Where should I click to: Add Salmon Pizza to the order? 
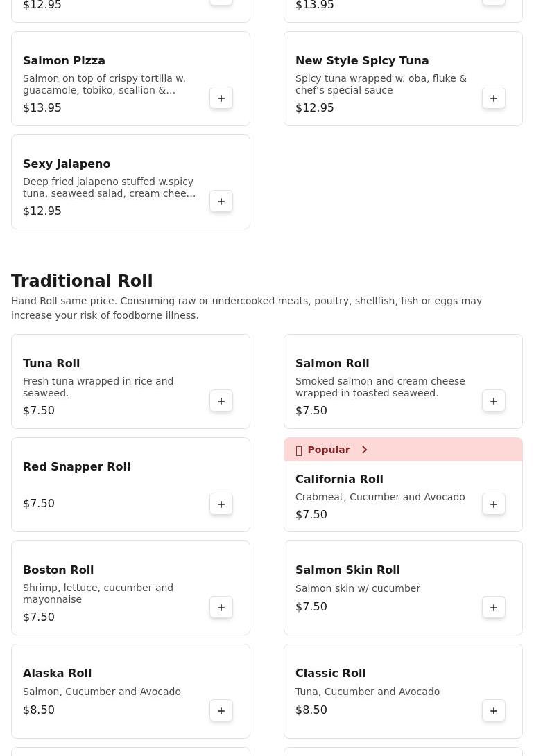pos(221,98)
